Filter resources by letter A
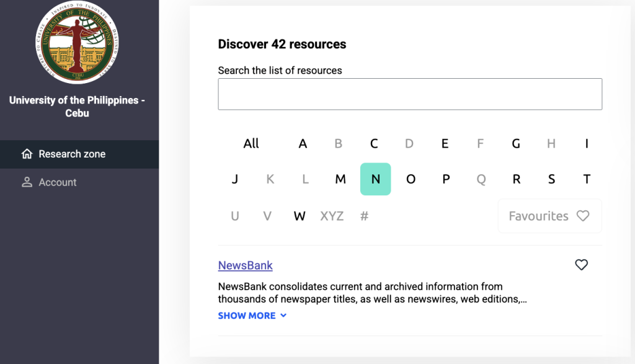 (303, 144)
